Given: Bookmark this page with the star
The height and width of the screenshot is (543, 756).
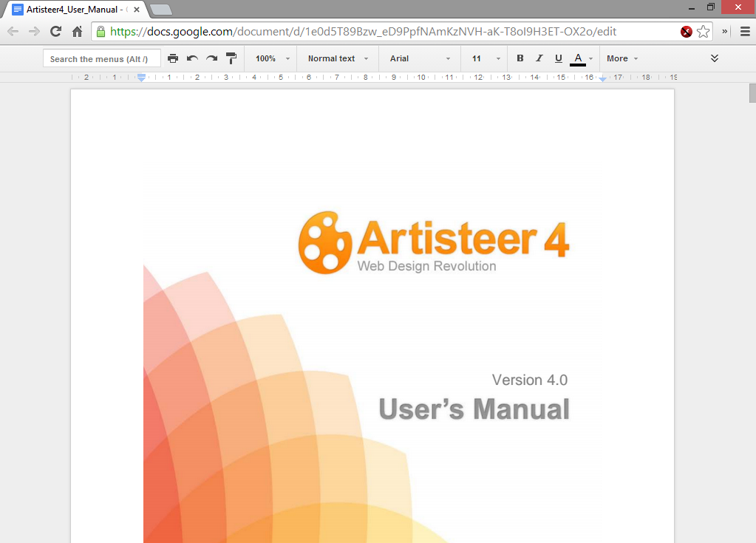Looking at the screenshot, I should (704, 32).
